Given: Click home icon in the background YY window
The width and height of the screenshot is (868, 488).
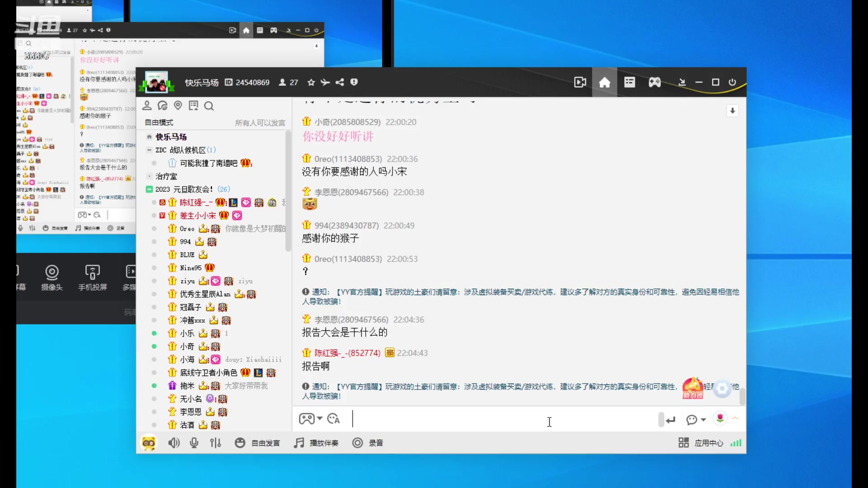Looking at the screenshot, I should click(x=246, y=30).
